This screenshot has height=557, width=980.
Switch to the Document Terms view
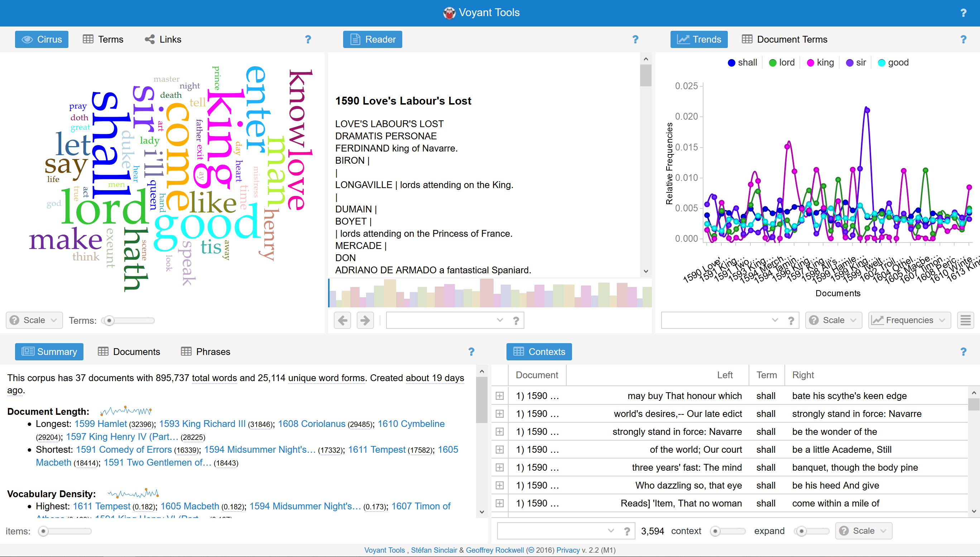coord(784,39)
